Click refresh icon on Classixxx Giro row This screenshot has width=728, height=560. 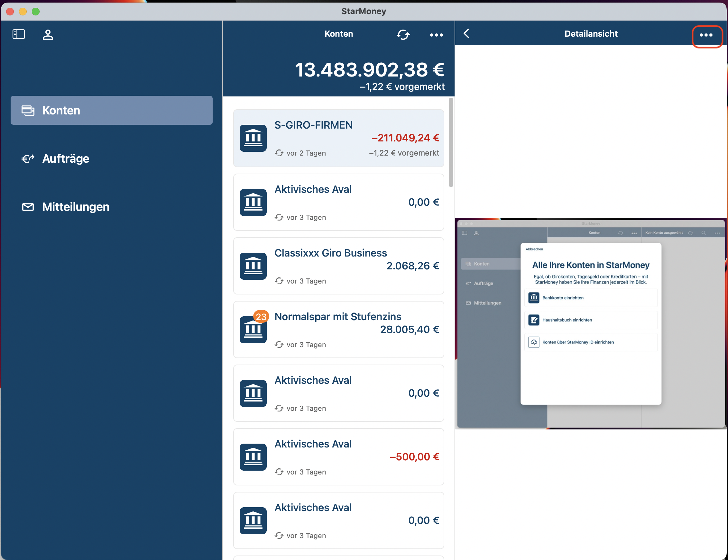coord(279,281)
